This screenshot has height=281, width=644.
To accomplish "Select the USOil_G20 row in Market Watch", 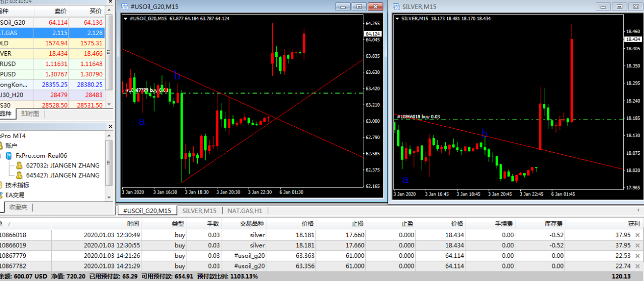I will point(53,23).
